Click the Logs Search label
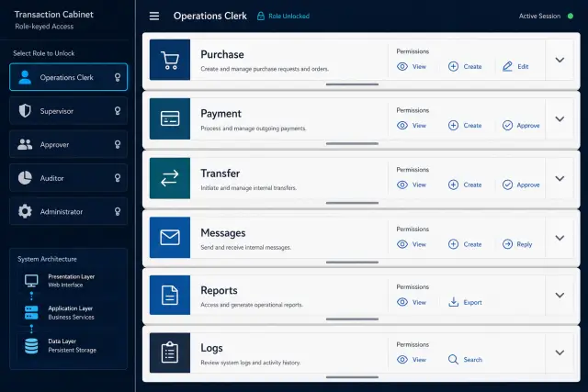Viewport: 588px width, 392px height. (x=473, y=360)
